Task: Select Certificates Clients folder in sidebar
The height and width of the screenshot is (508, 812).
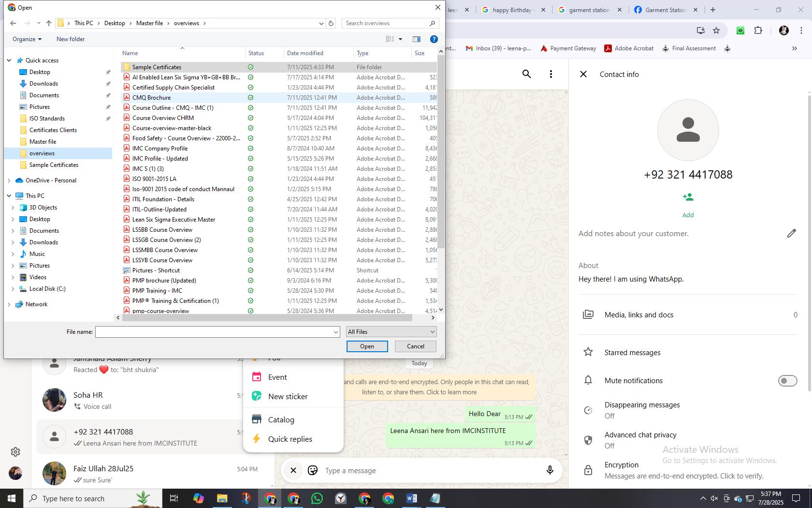Action: (53, 130)
